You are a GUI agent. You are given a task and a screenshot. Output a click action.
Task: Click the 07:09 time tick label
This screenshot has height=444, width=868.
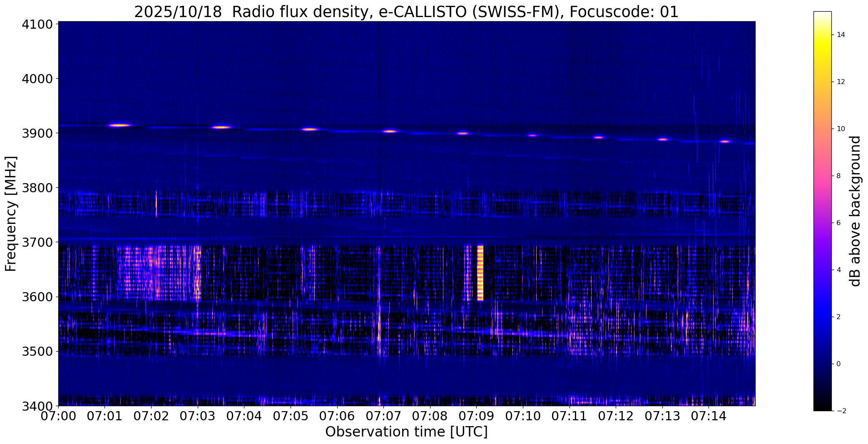coord(476,416)
